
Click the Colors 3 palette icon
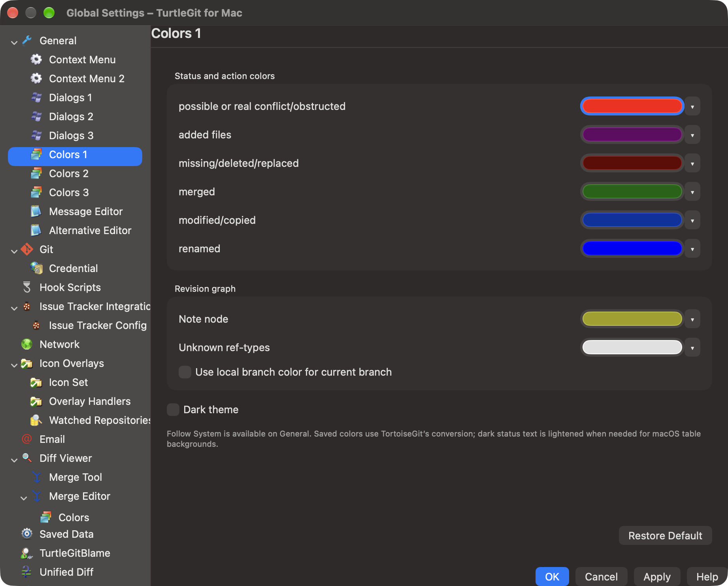click(36, 192)
